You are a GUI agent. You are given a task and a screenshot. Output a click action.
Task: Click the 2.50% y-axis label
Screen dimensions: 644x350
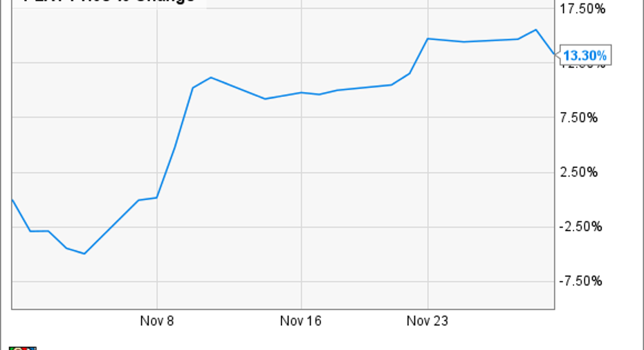point(579,172)
